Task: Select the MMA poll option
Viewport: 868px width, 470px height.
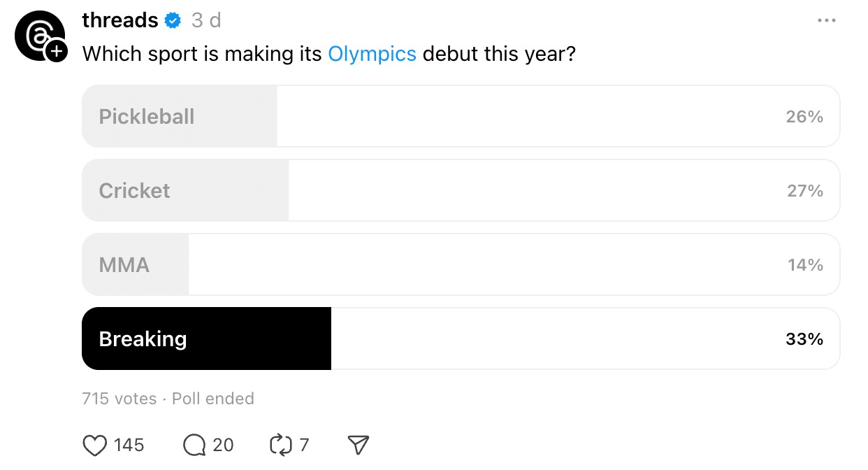Action: [x=460, y=264]
